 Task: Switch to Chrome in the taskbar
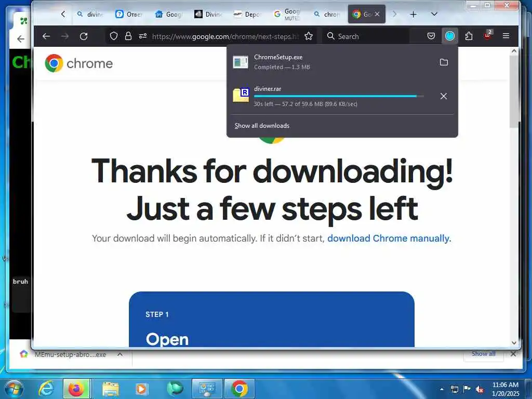tap(239, 389)
